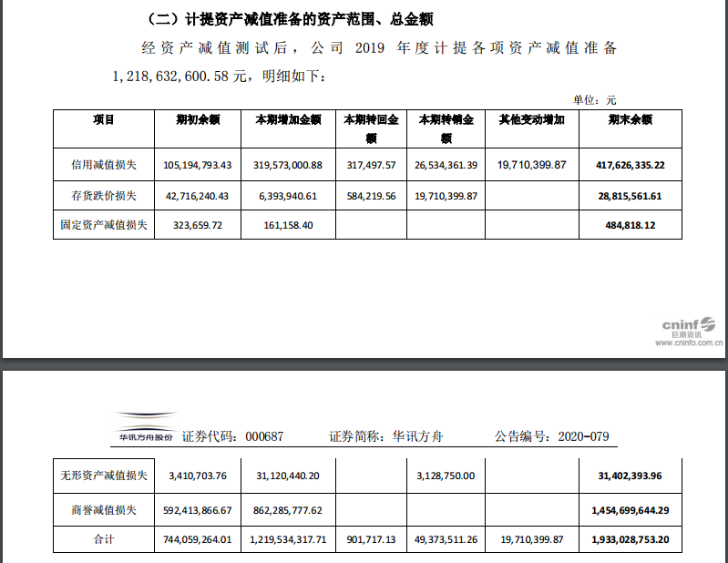Click the text 公告编号：2020-079
Viewport: 728px width, 563px height.
[551, 436]
